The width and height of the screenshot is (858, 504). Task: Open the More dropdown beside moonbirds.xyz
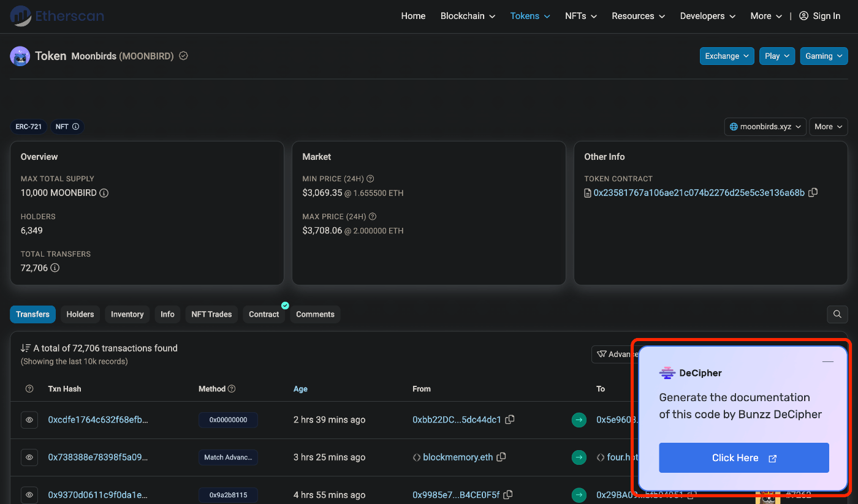[829, 127]
